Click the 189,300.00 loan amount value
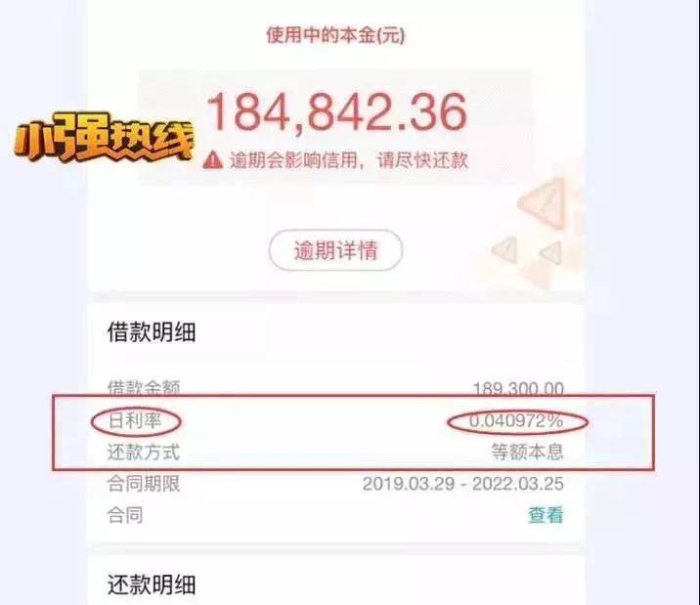This screenshot has width=700, height=605. pyautogui.click(x=518, y=389)
